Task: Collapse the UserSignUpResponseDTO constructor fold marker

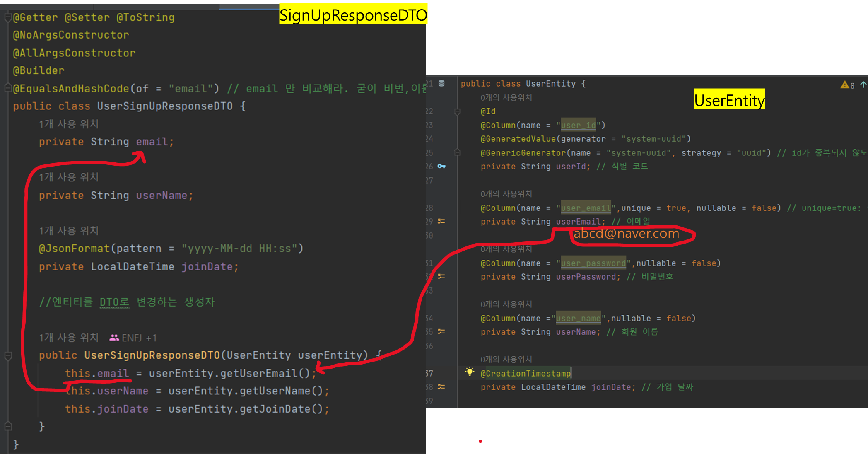Action: pos(7,355)
